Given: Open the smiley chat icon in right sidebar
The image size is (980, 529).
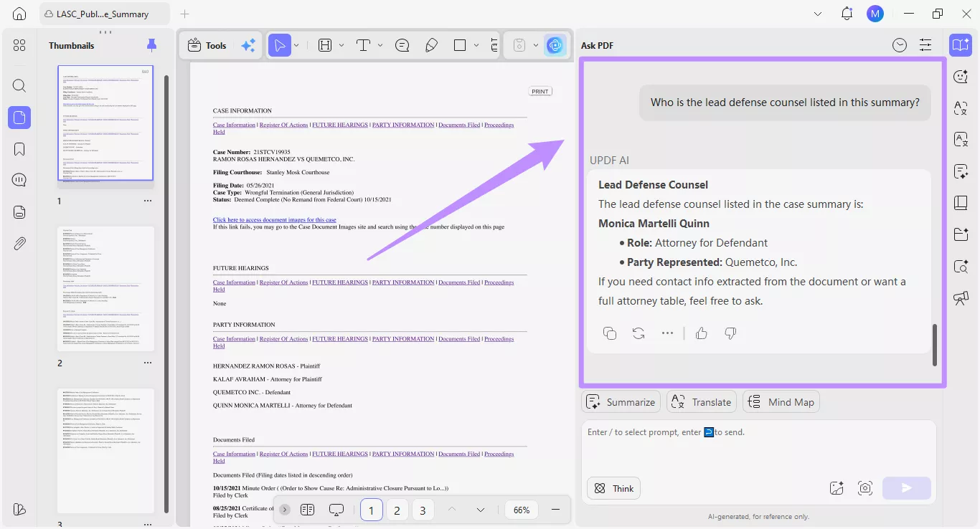Looking at the screenshot, I should tap(961, 77).
